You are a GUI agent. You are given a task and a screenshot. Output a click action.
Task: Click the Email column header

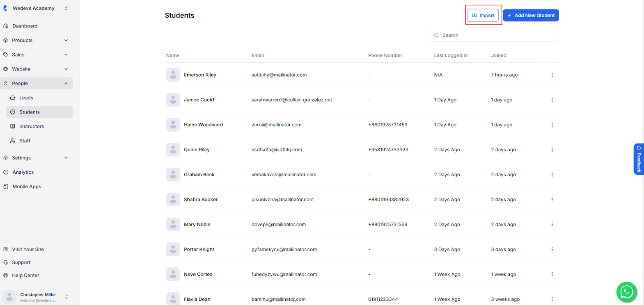pos(258,55)
